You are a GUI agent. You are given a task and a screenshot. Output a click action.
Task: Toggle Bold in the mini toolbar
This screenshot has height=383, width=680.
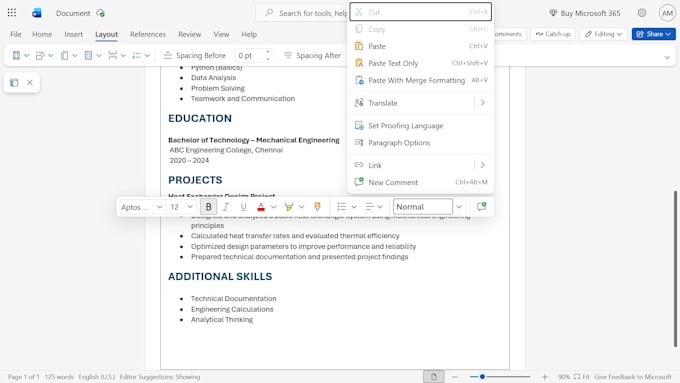[x=209, y=207]
